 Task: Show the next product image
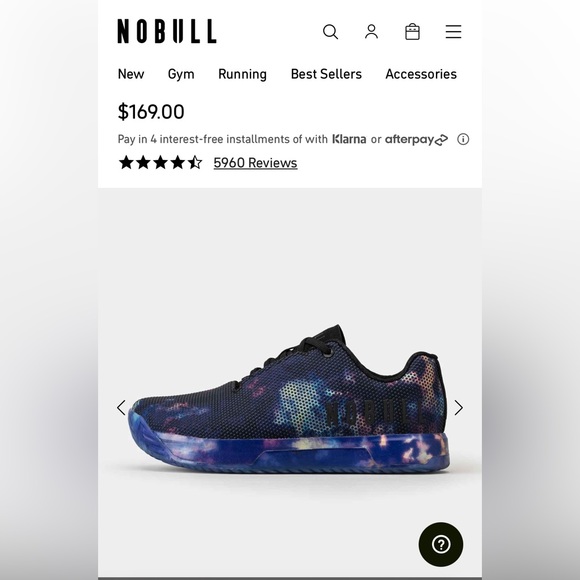(x=459, y=408)
